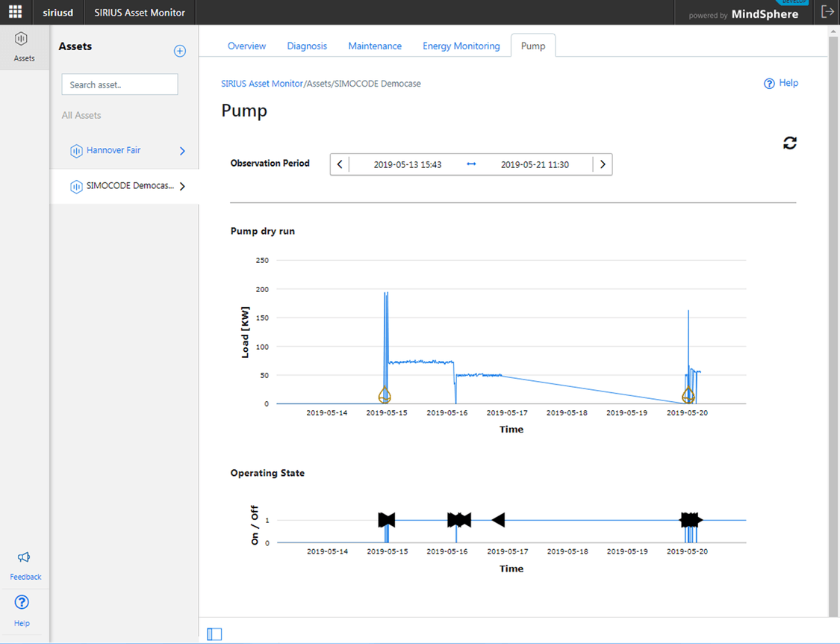Expand the SIMOCODE Democase asset

182,187
